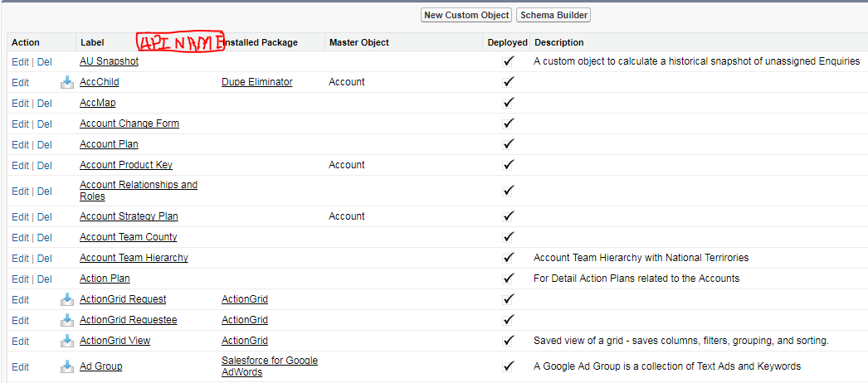The width and height of the screenshot is (868, 383).
Task: Click the Action column header
Action: click(26, 42)
